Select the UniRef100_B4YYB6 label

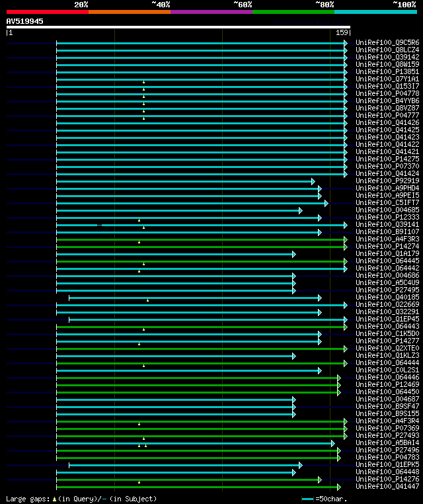click(387, 101)
